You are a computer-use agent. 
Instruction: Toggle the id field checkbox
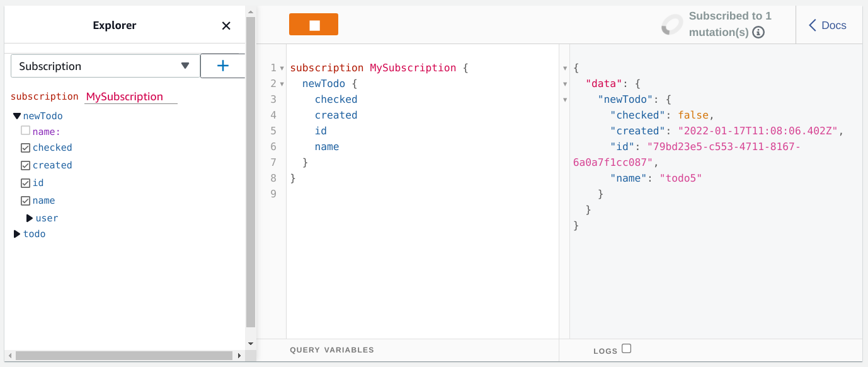click(25, 183)
